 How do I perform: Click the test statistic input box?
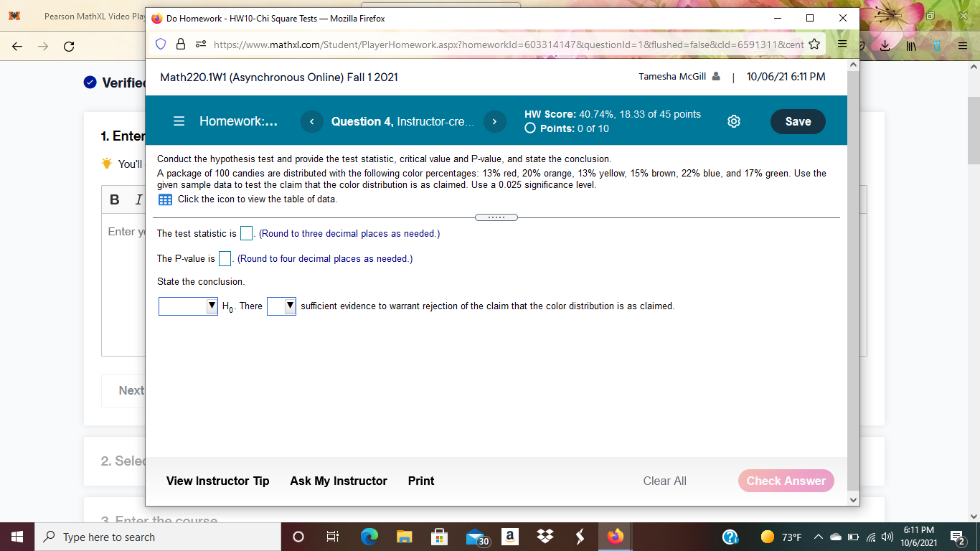pyautogui.click(x=246, y=232)
